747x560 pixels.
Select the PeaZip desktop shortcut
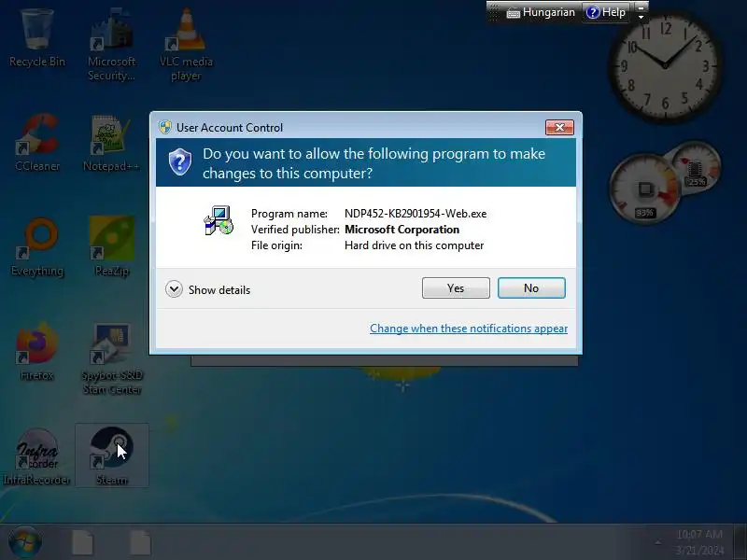coord(111,246)
